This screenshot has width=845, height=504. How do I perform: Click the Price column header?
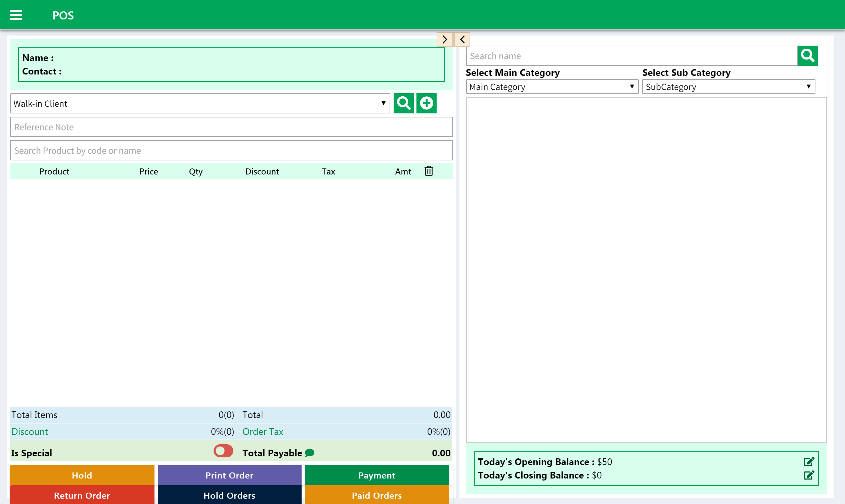148,171
